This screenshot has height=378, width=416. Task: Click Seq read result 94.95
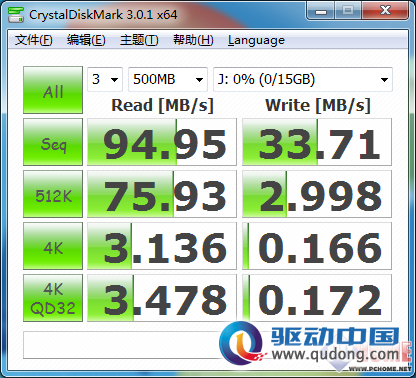(x=162, y=142)
